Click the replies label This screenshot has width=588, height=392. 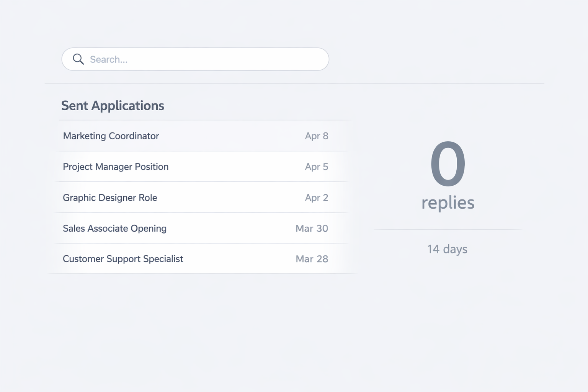pos(448,203)
